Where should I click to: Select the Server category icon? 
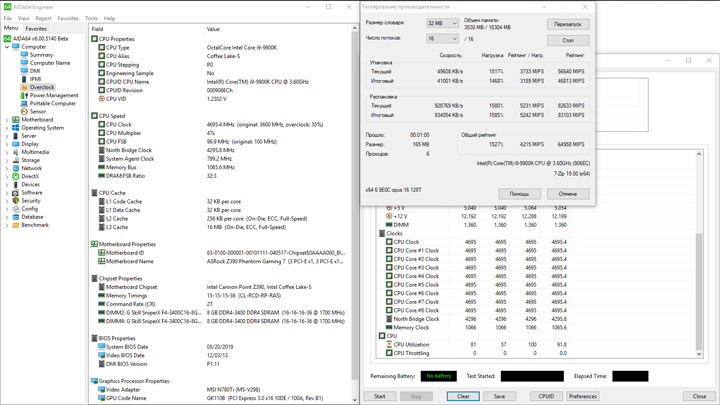[x=16, y=136]
